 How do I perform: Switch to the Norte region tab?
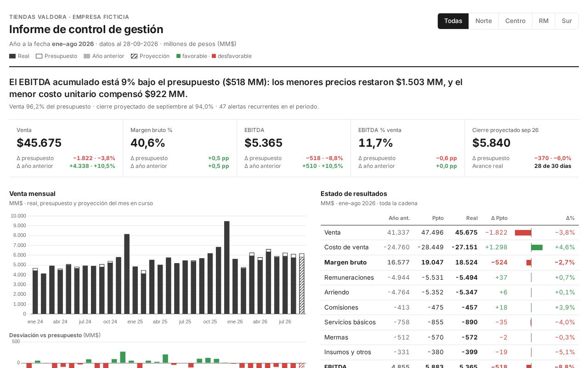[x=483, y=21]
